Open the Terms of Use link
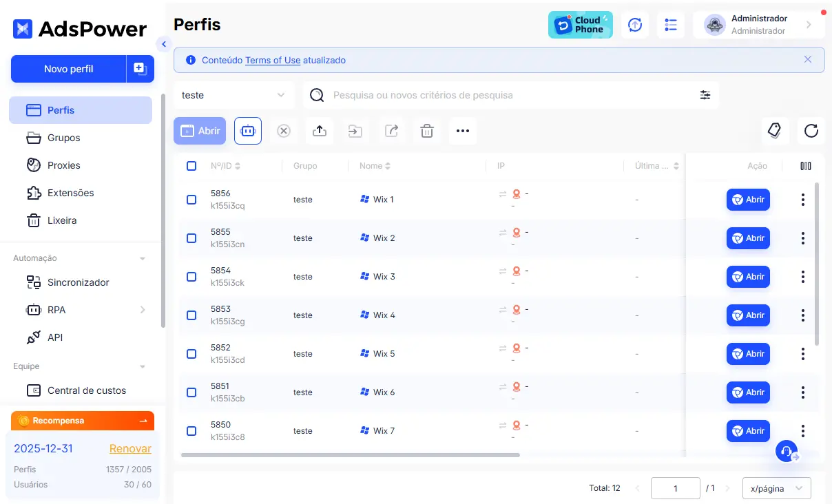Viewport: 832px width, 504px height. 273,60
